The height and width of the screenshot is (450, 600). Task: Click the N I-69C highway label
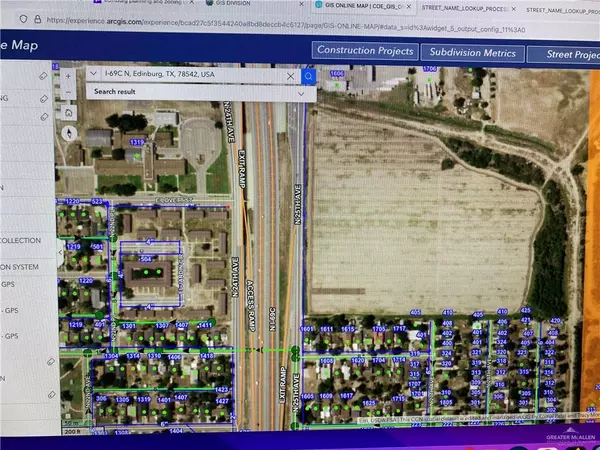point(272,318)
